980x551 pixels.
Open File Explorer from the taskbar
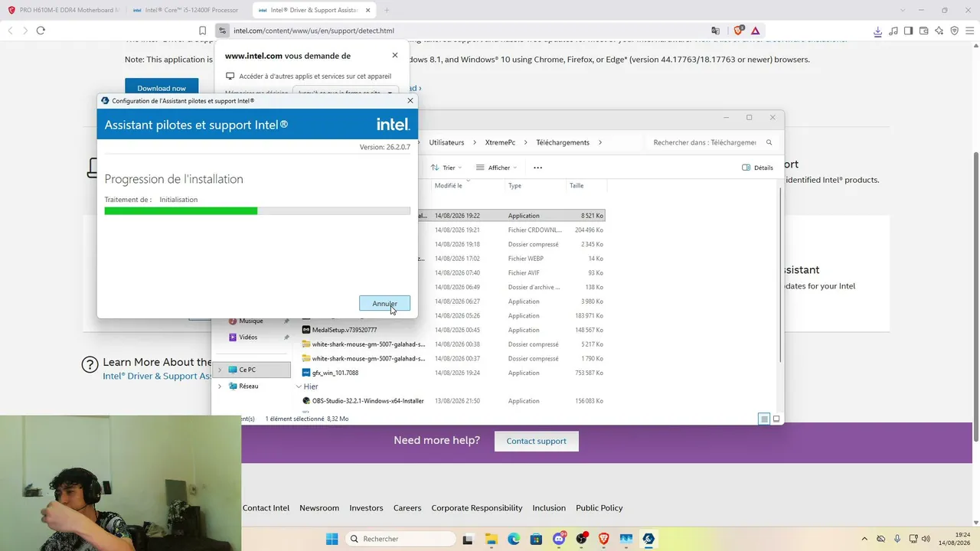pyautogui.click(x=491, y=539)
